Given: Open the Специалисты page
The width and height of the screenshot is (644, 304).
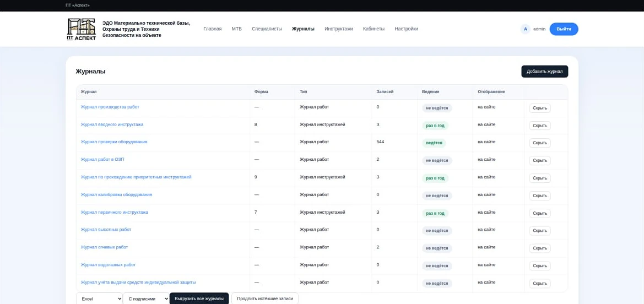Looking at the screenshot, I should point(267,29).
